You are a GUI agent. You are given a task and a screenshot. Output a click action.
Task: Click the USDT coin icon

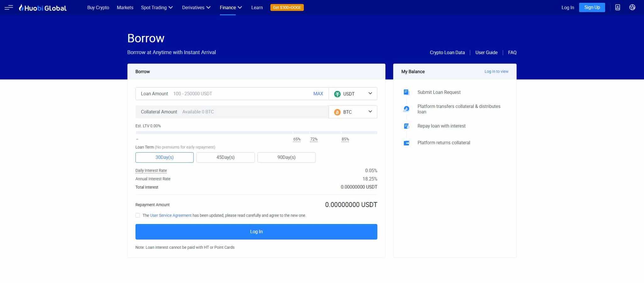pos(337,94)
